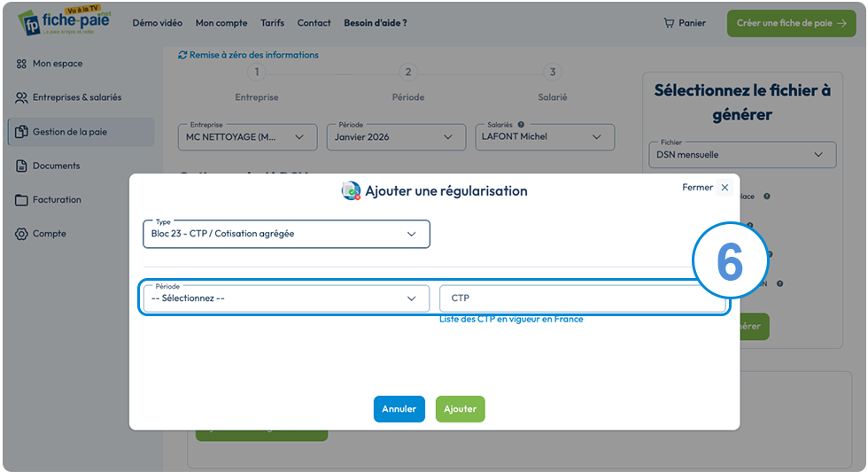Open the Type dropdown Bloc 23 - CTP
The image size is (868, 472).
(286, 234)
